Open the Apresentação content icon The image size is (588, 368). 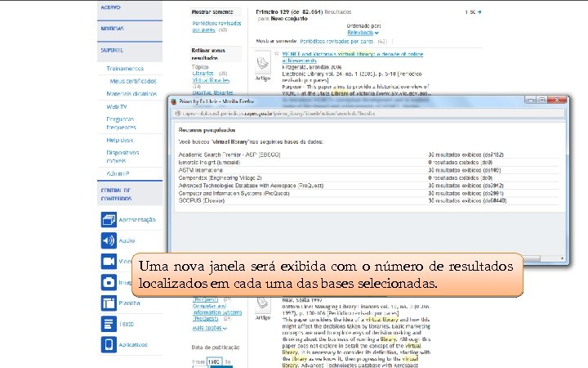109,220
